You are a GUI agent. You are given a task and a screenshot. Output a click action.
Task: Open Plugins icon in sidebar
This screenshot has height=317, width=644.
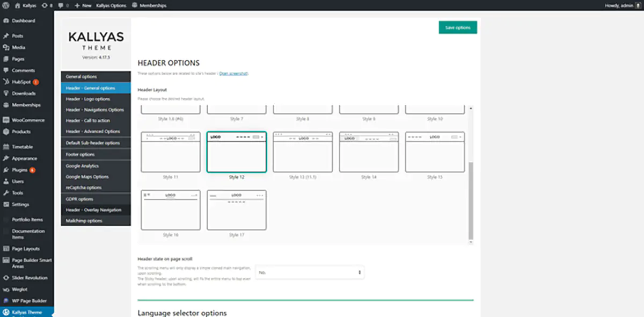pyautogui.click(x=5, y=170)
